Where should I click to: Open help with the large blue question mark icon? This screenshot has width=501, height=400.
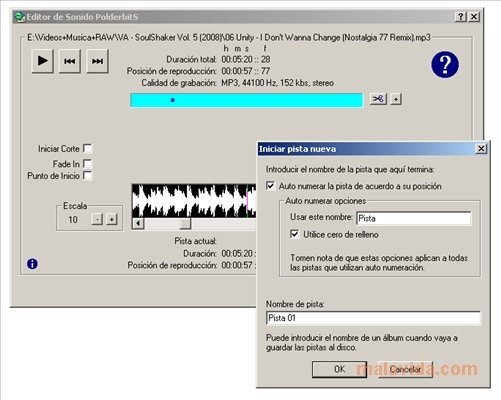445,65
